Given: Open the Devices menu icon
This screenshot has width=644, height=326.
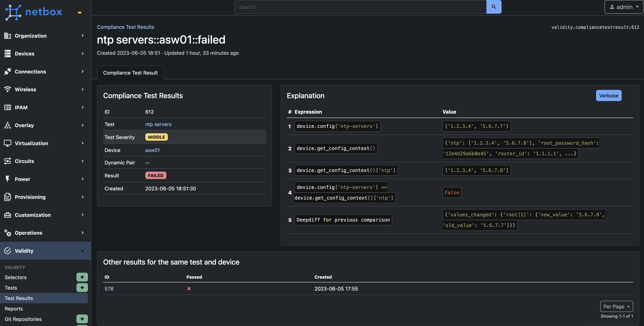Looking at the screenshot, I should [8, 53].
